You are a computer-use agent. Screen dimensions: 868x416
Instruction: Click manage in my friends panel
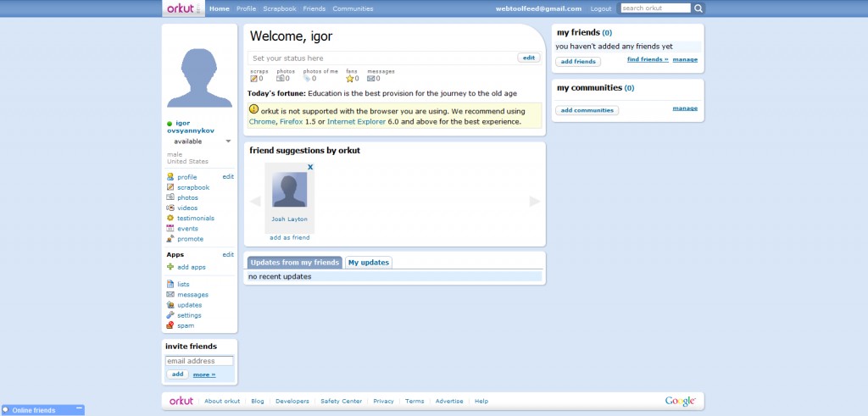685,60
